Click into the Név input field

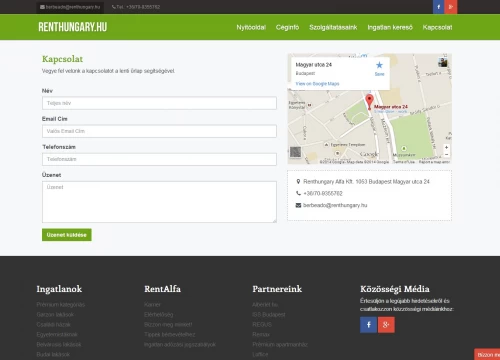point(159,103)
